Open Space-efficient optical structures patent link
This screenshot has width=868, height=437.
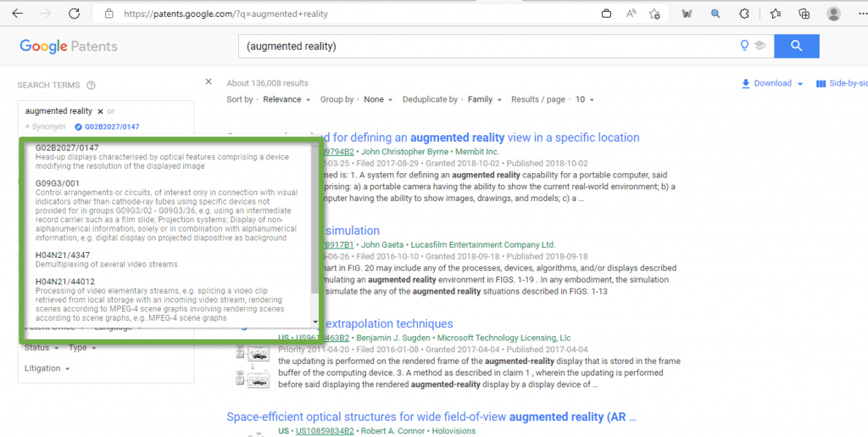pyautogui.click(x=431, y=417)
